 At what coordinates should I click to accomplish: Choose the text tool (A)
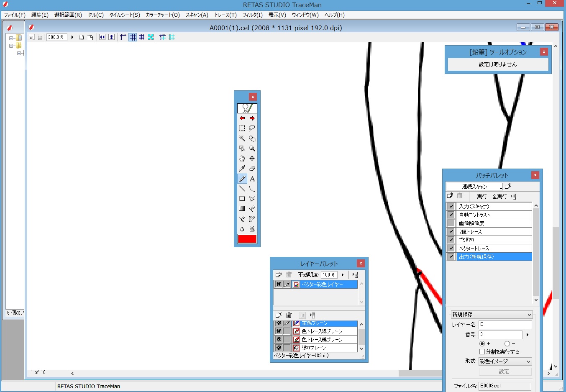252,179
